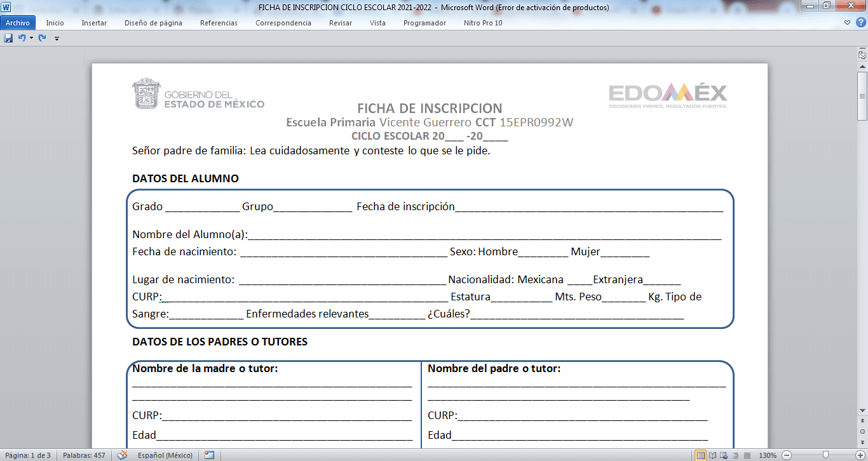Expand Customize Quick Access Toolbar menu
Screen dimensions: 868x461
57,39
